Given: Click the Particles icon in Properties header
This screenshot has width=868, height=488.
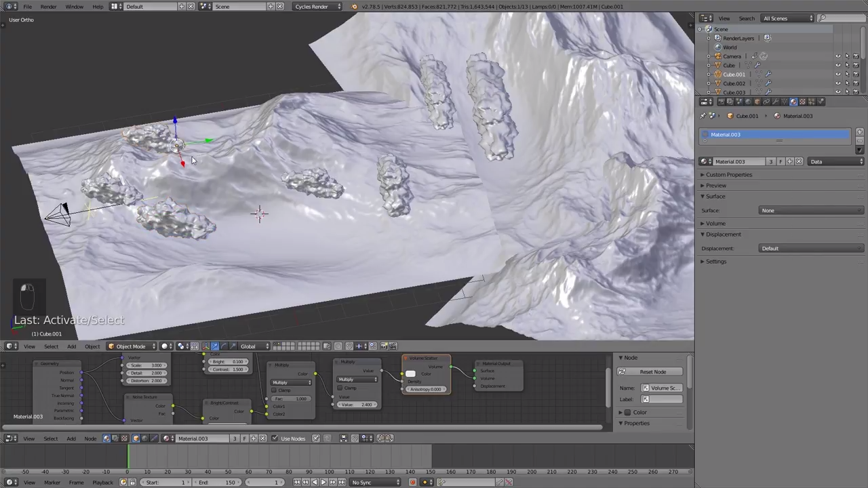Looking at the screenshot, I should (812, 102).
